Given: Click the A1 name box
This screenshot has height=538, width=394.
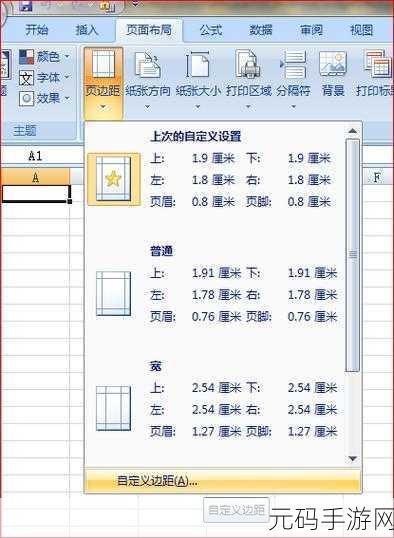Looking at the screenshot, I should click(x=36, y=156).
